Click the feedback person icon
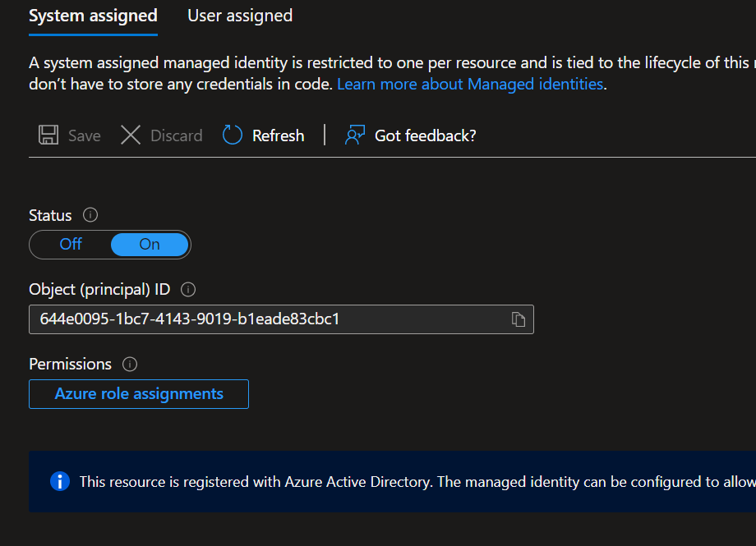756x546 pixels. coord(355,135)
